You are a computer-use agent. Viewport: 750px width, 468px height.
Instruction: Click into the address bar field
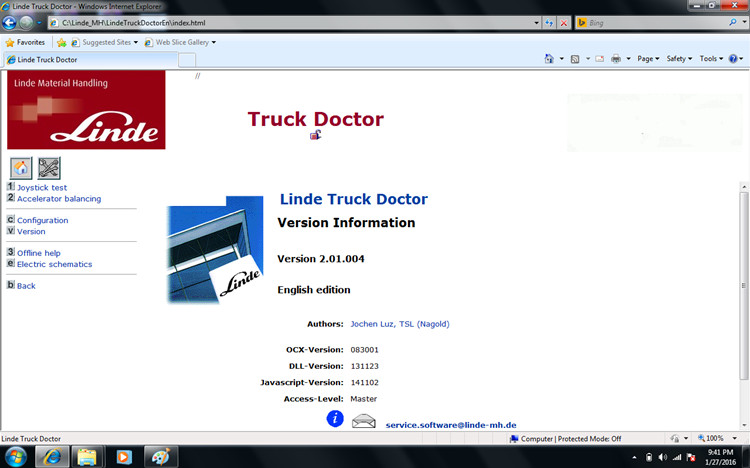[290, 22]
